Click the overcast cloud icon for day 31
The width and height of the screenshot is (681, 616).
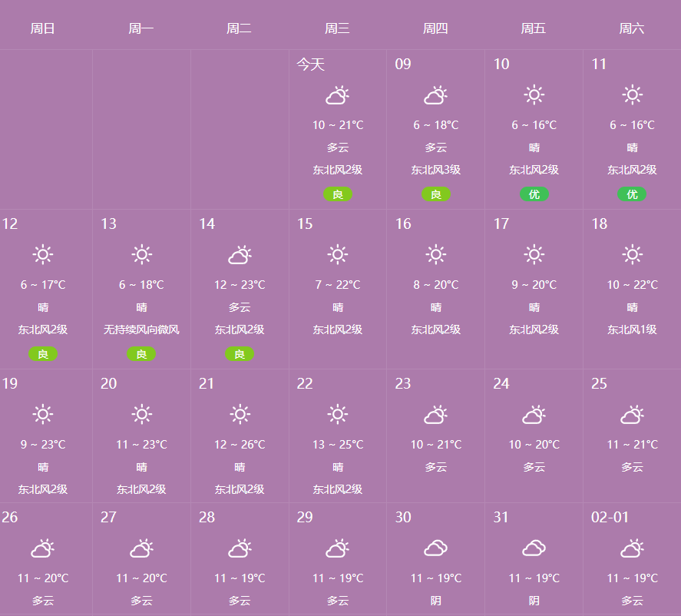pos(534,548)
